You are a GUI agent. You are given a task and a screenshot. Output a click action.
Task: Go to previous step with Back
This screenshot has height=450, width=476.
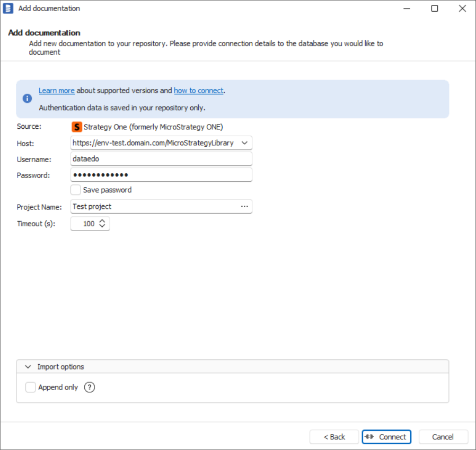pos(334,437)
